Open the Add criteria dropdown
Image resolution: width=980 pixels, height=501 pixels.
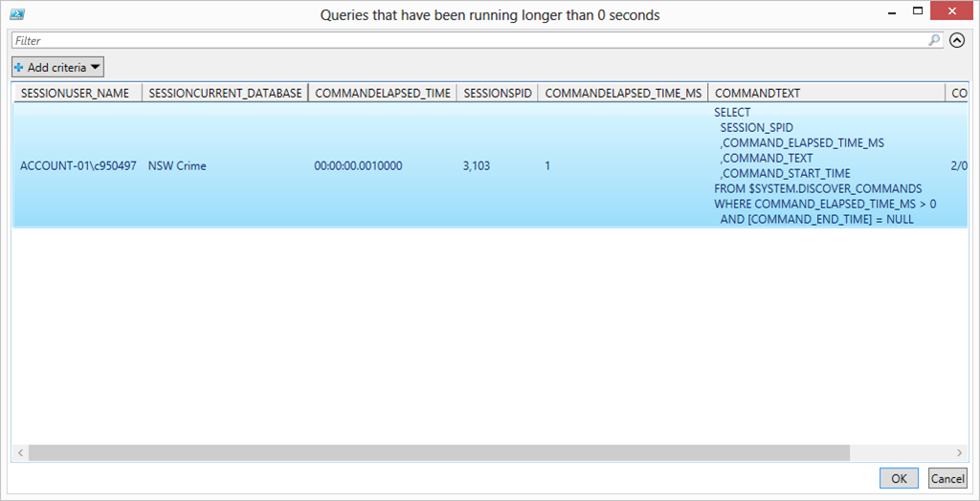[x=57, y=67]
